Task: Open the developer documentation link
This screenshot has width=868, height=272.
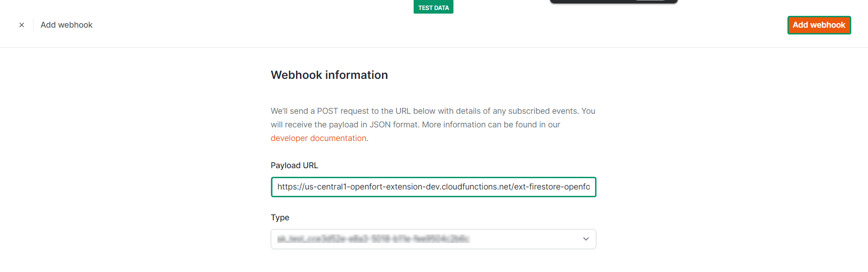Action: tap(319, 138)
